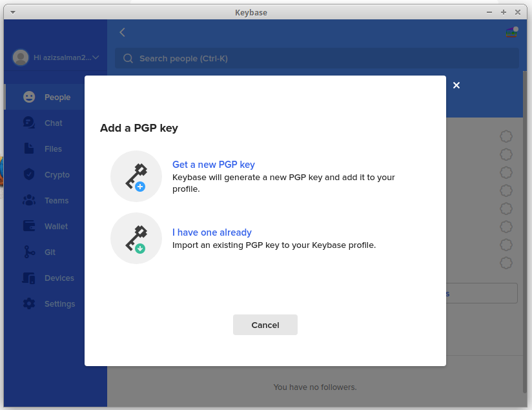532x410 pixels.
Task: Open the People tab smiley icon
Action: pyautogui.click(x=29, y=97)
